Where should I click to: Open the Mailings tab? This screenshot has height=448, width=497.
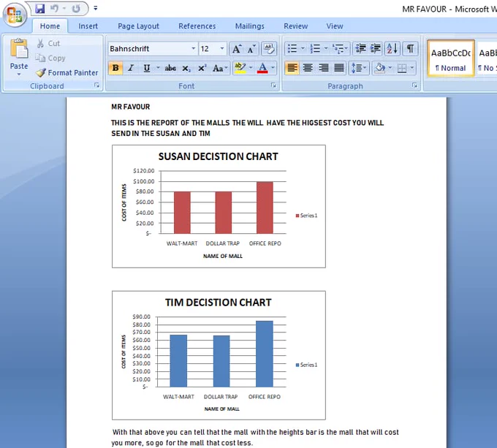[249, 26]
